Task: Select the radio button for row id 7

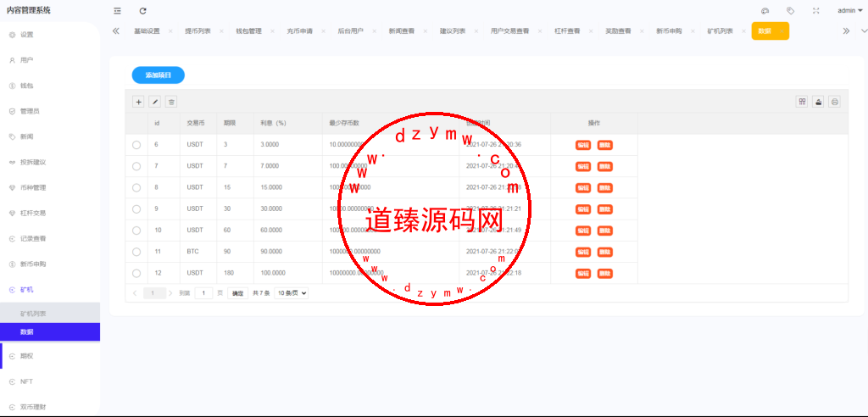Action: (x=136, y=166)
